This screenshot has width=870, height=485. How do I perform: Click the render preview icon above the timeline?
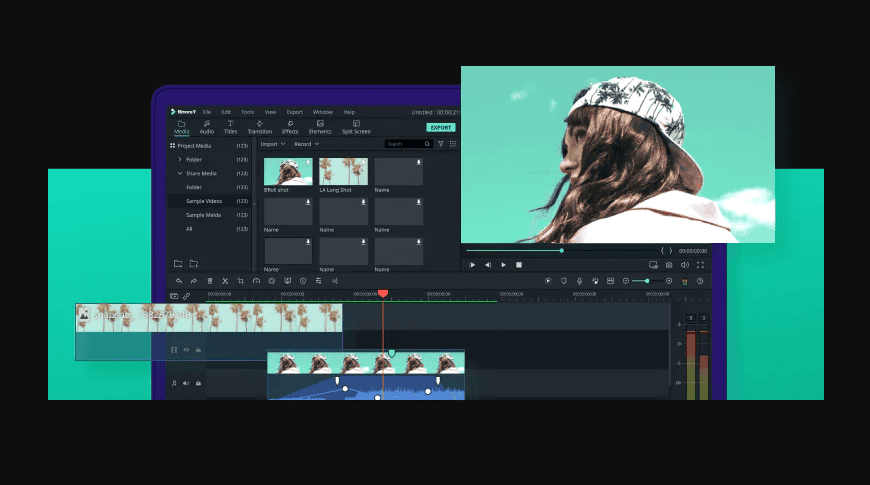point(548,281)
